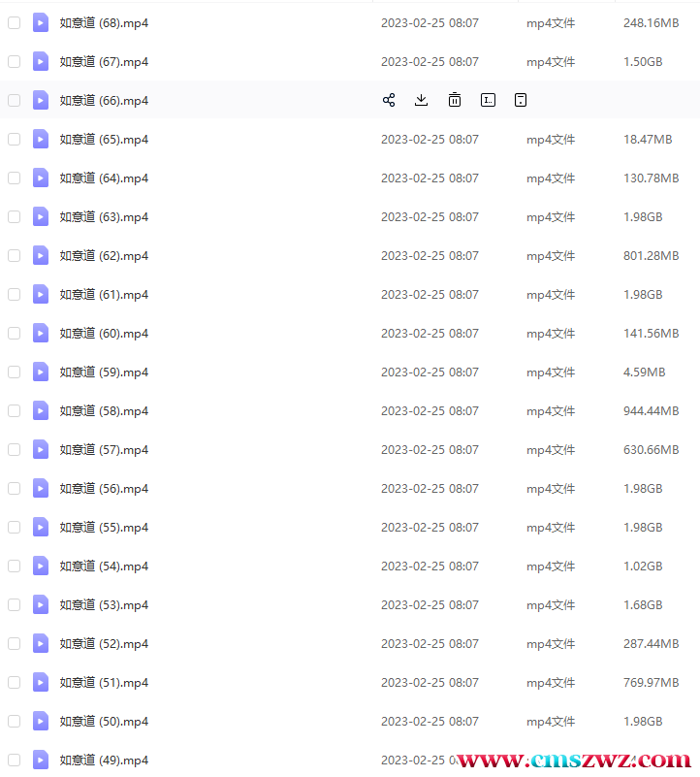
Task: Click video file icon for 如意道 (60).mp4
Action: pyautogui.click(x=41, y=333)
